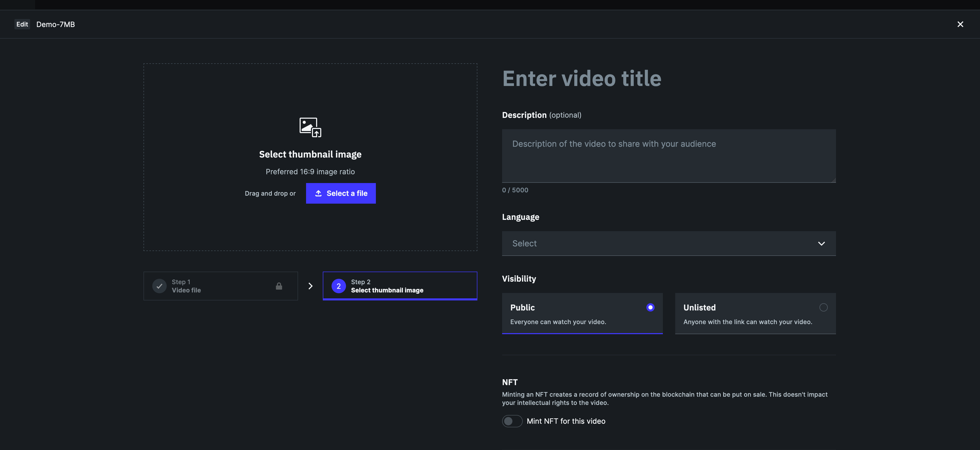Select the Unlisted visibility option
Viewport: 980px width, 450px height.
pos(755,313)
